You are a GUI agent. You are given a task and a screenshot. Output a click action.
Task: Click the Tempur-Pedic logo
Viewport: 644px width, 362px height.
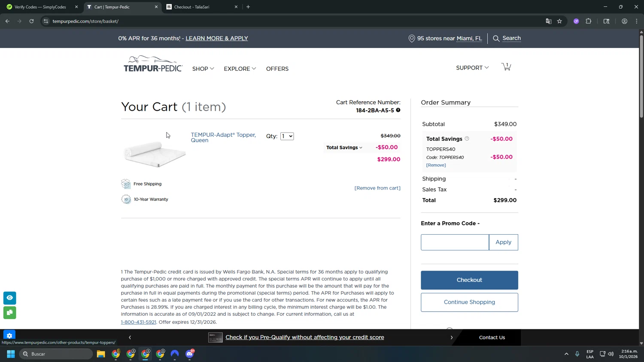click(x=153, y=64)
